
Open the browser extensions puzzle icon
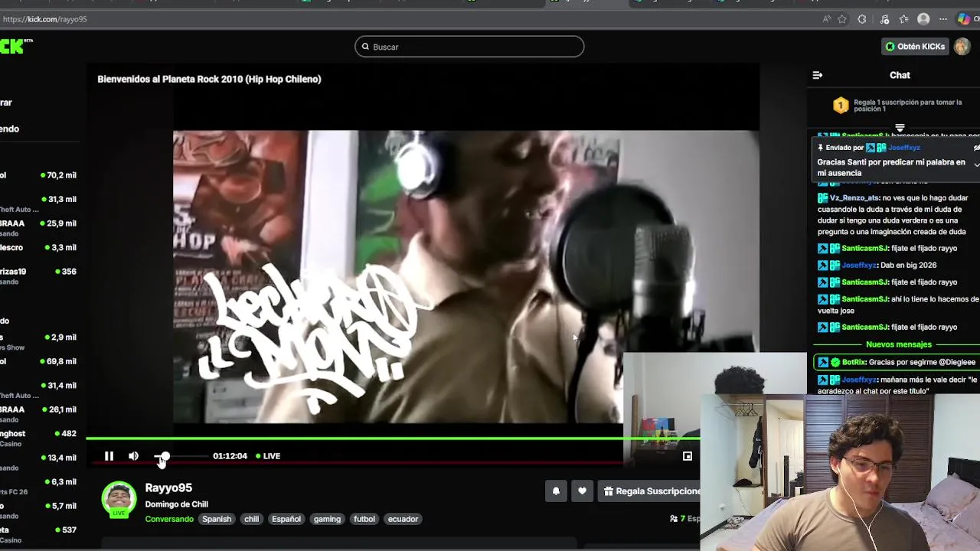click(862, 19)
